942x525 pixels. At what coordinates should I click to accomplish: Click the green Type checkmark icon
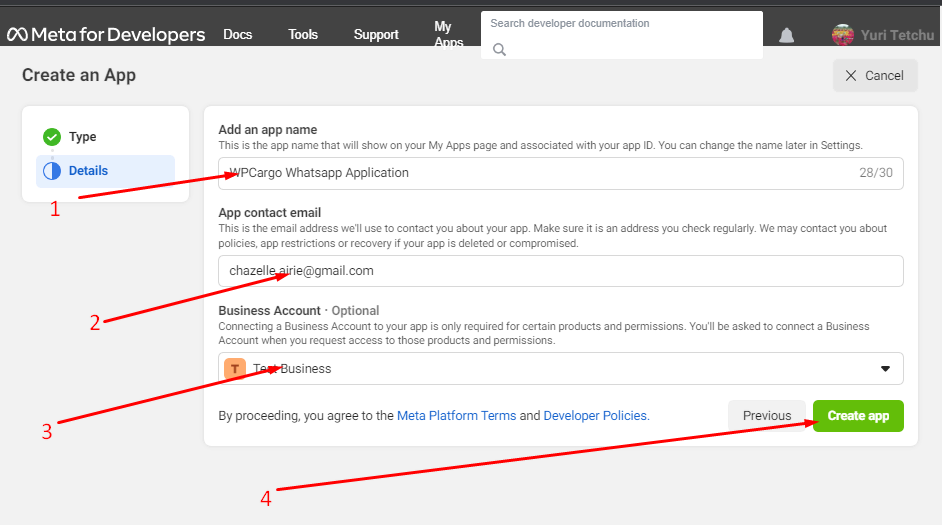[x=52, y=137]
